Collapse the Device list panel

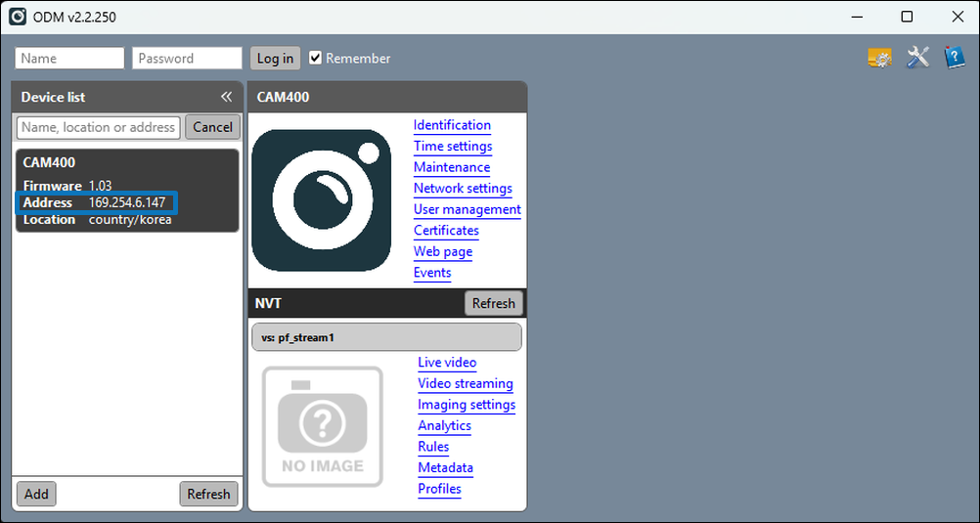pyautogui.click(x=226, y=97)
